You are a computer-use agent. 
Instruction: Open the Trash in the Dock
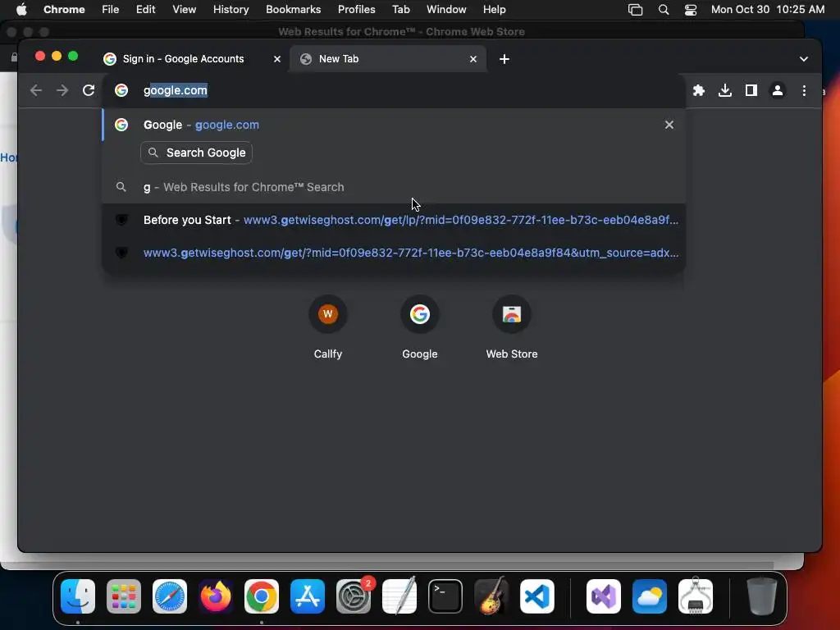762,596
